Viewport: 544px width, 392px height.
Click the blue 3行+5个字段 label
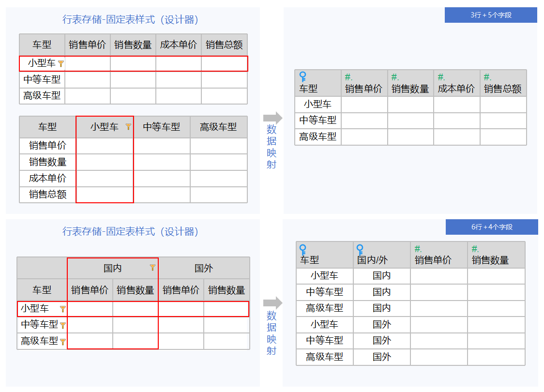tap(491, 15)
